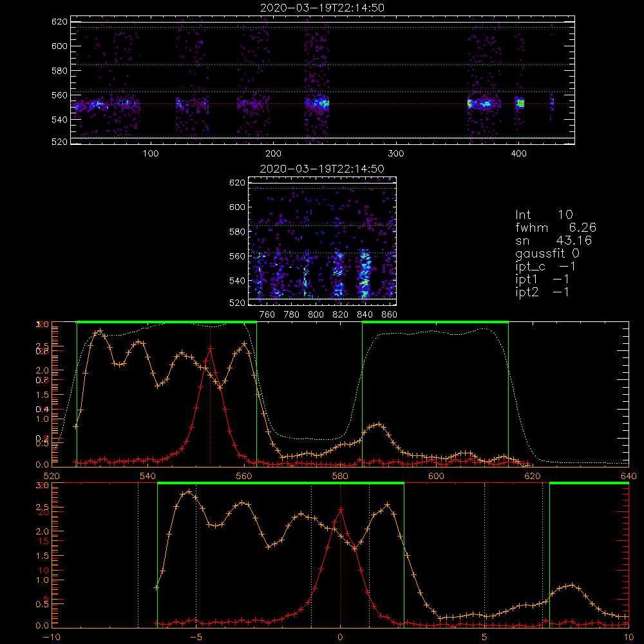Click x-axis label 560 on third plot
The image size is (644, 644).
click(x=244, y=477)
